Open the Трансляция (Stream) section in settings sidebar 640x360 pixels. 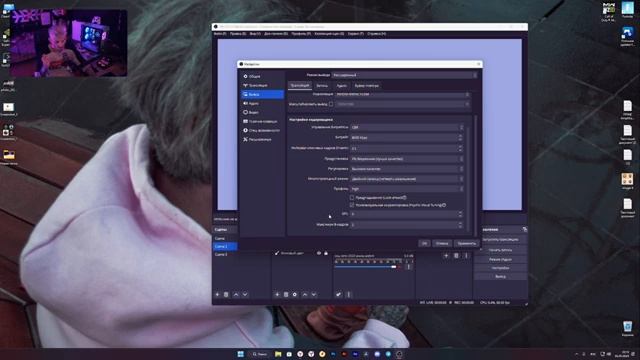tap(262, 85)
